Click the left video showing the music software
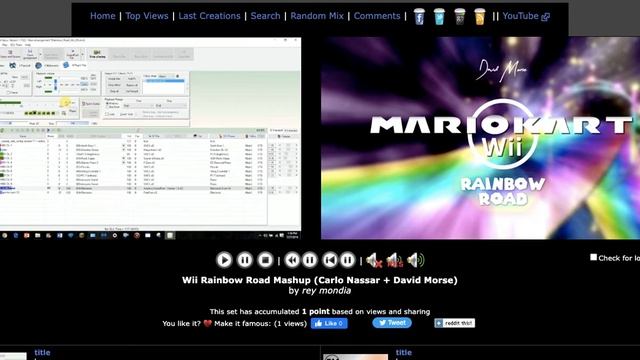 pos(151,138)
